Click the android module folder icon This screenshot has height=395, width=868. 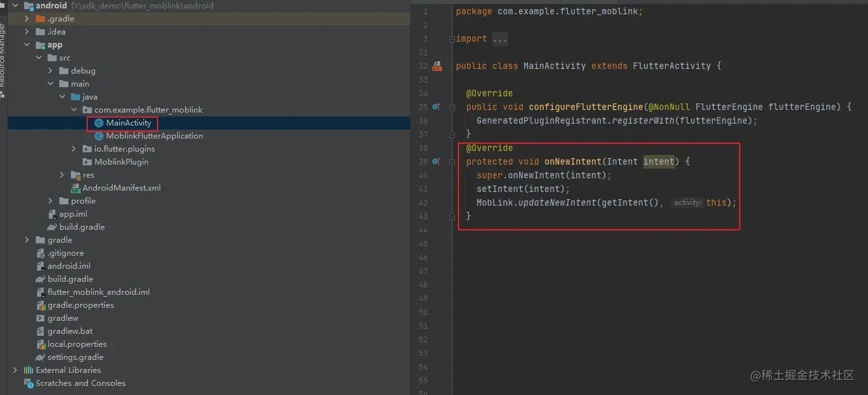29,6
